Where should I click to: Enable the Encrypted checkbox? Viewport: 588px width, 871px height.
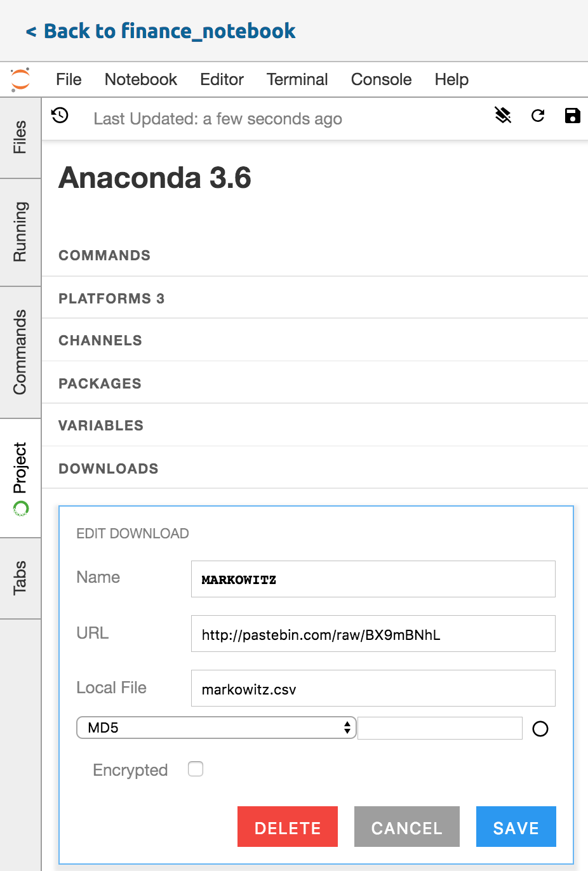pyautogui.click(x=196, y=769)
